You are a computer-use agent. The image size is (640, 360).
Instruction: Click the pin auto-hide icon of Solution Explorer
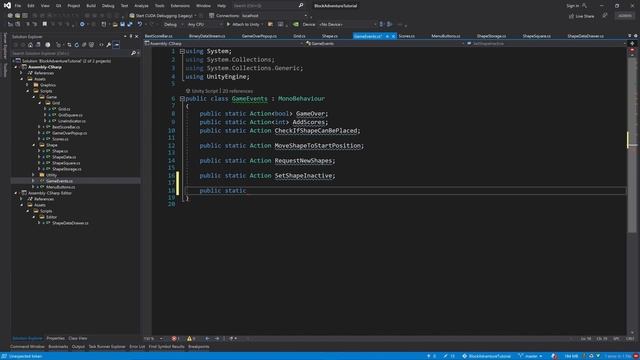pos(131,36)
